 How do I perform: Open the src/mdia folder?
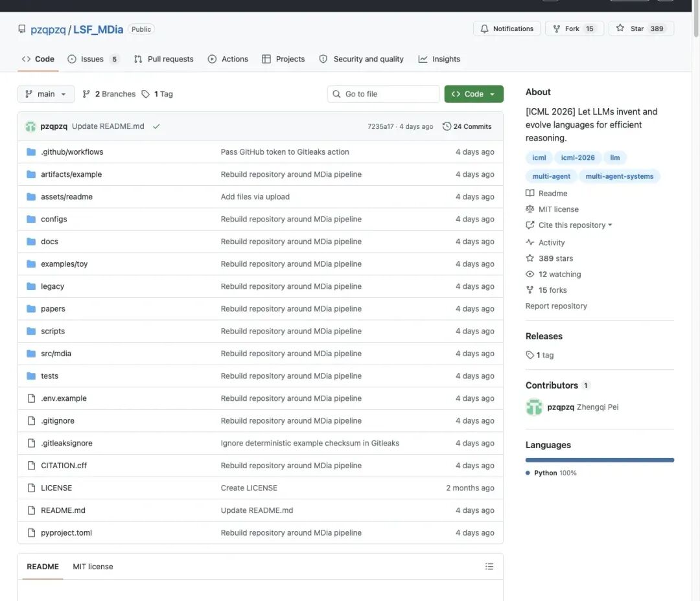pos(56,354)
